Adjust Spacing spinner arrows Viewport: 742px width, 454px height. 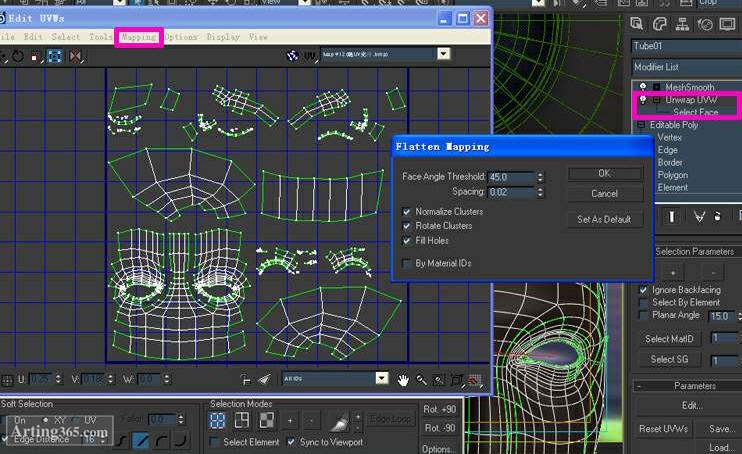[x=540, y=192]
